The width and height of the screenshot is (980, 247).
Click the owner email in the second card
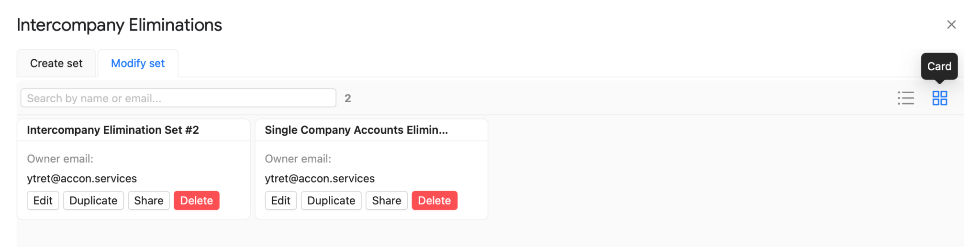(320, 178)
